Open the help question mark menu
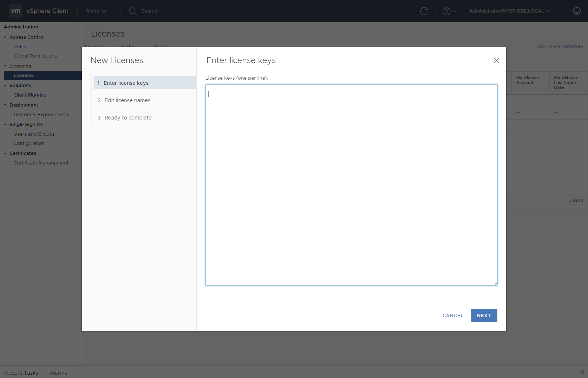The image size is (588, 378). coord(449,11)
